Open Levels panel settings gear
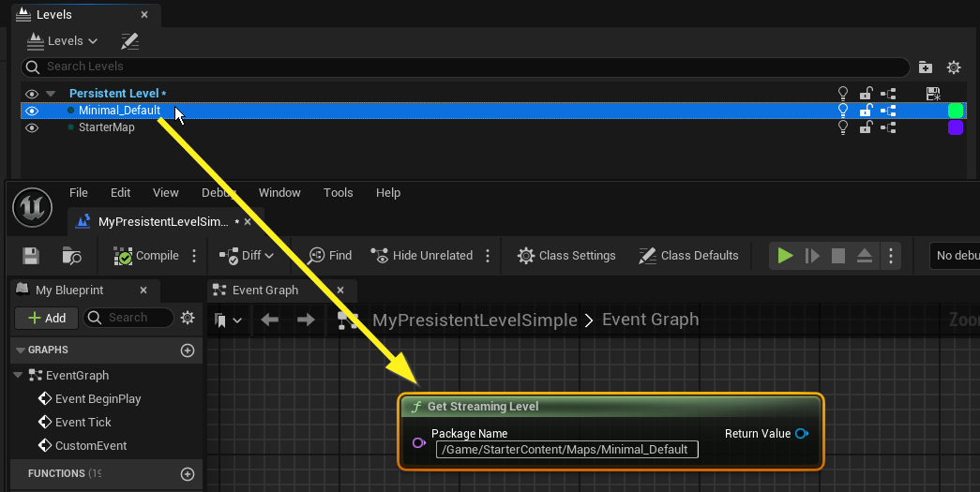This screenshot has width=980, height=492. click(x=954, y=67)
